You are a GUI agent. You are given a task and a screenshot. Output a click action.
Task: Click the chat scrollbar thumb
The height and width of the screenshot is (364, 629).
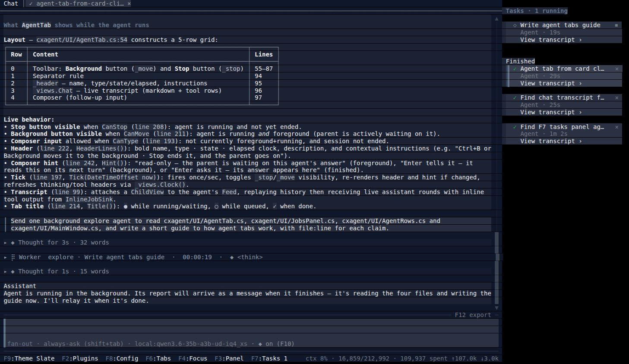click(x=496, y=268)
